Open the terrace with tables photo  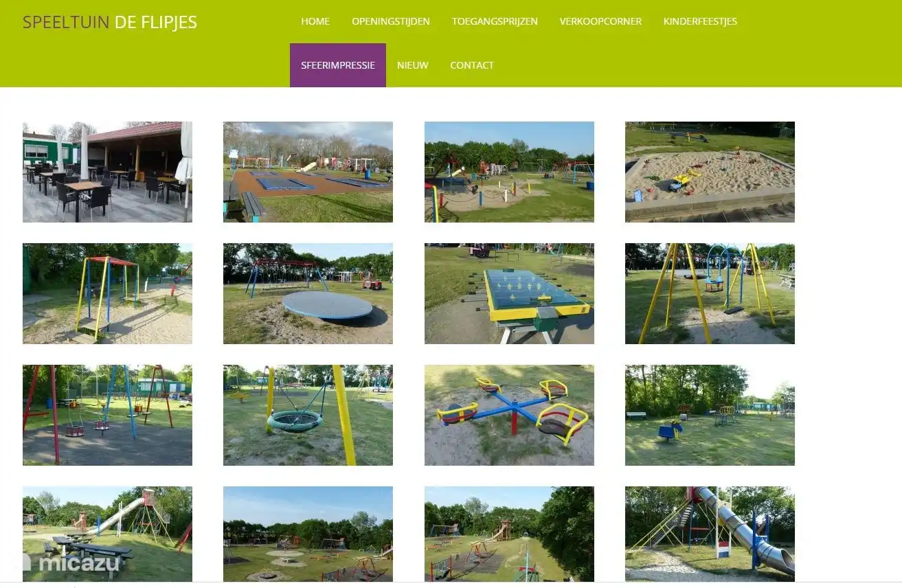[x=107, y=172]
